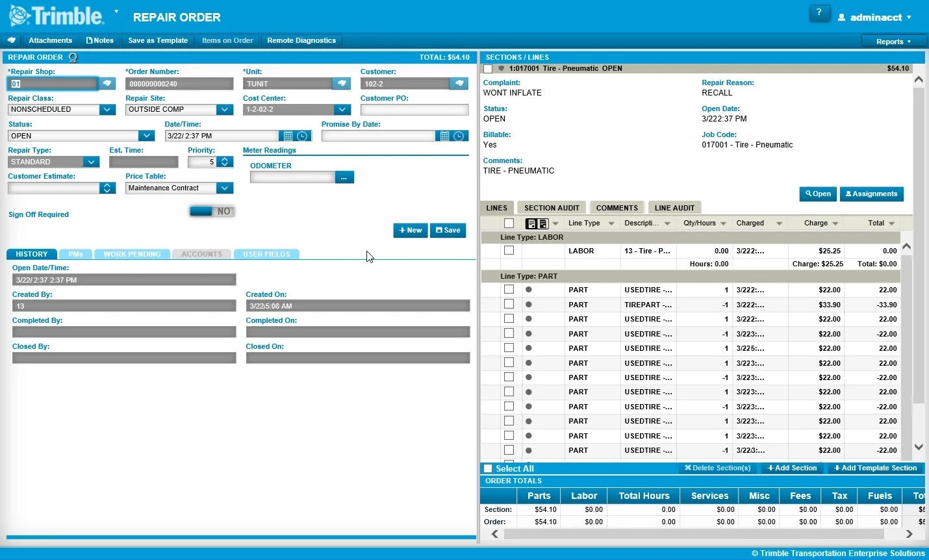Click the Open button with magnifier icon
Image resolution: width=929 pixels, height=560 pixels.
coord(818,194)
